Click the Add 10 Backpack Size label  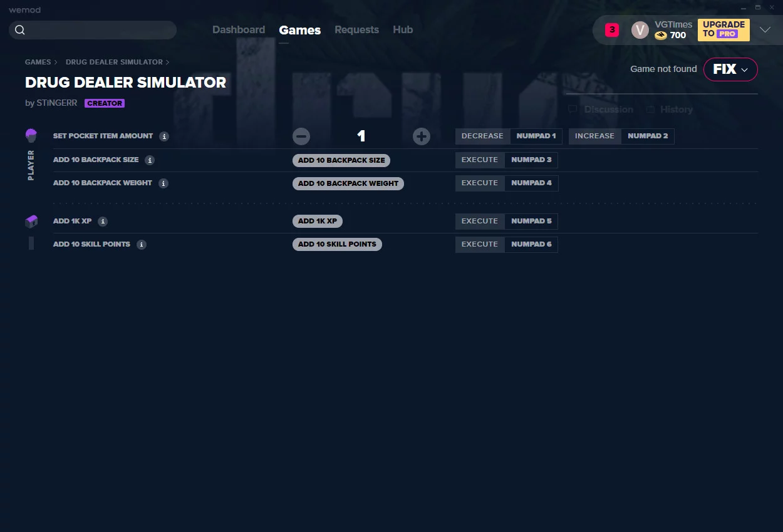coord(96,160)
